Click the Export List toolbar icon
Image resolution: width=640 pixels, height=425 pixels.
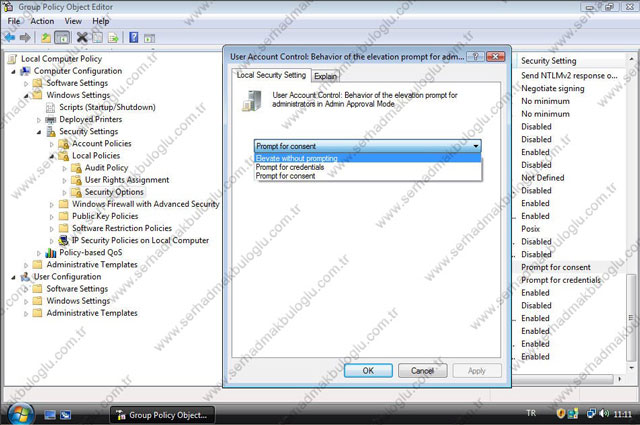113,38
